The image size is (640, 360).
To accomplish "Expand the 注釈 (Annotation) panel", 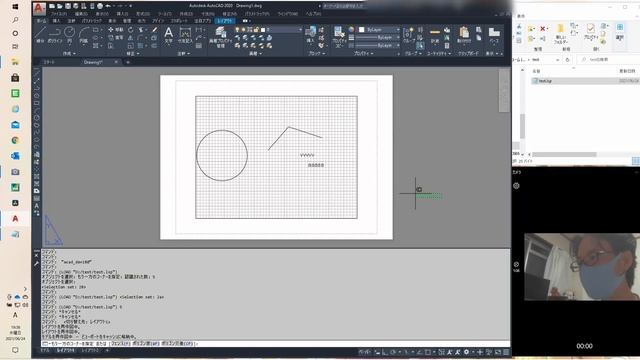I will pyautogui.click(x=183, y=53).
